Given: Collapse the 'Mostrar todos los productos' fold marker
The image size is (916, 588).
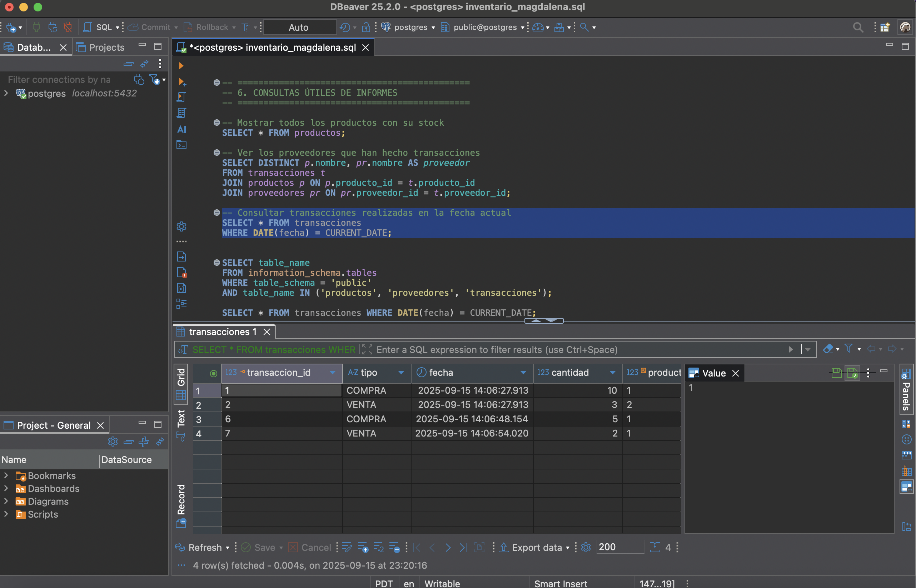Looking at the screenshot, I should point(216,122).
